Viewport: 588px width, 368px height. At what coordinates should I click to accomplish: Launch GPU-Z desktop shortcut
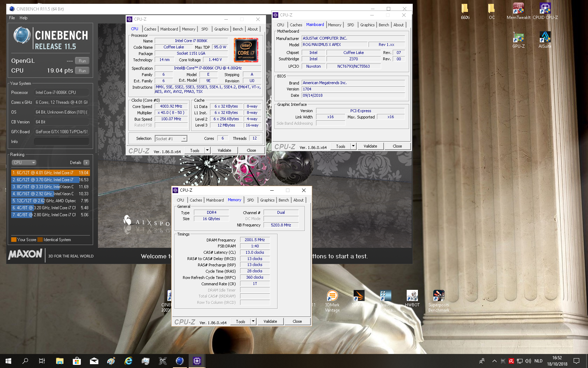click(518, 40)
